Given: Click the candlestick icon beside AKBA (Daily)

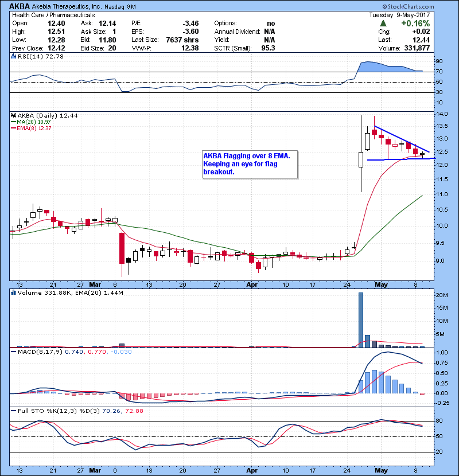Looking at the screenshot, I should 13,115.
